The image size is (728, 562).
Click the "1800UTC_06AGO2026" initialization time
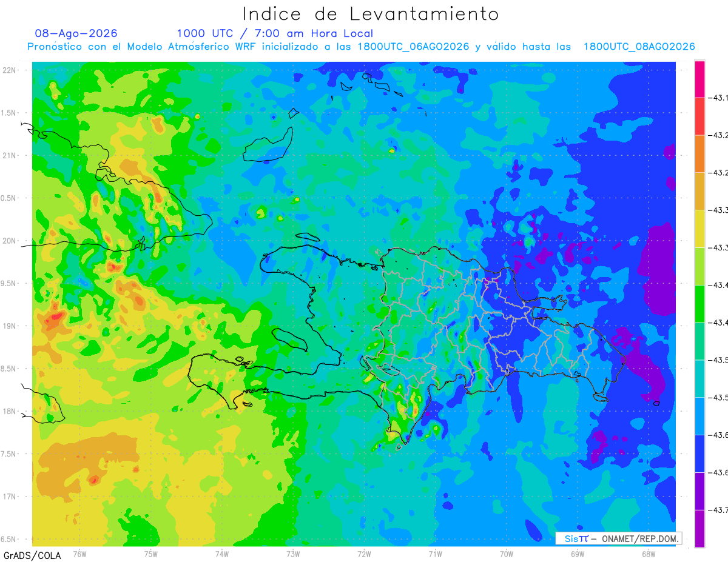413,47
